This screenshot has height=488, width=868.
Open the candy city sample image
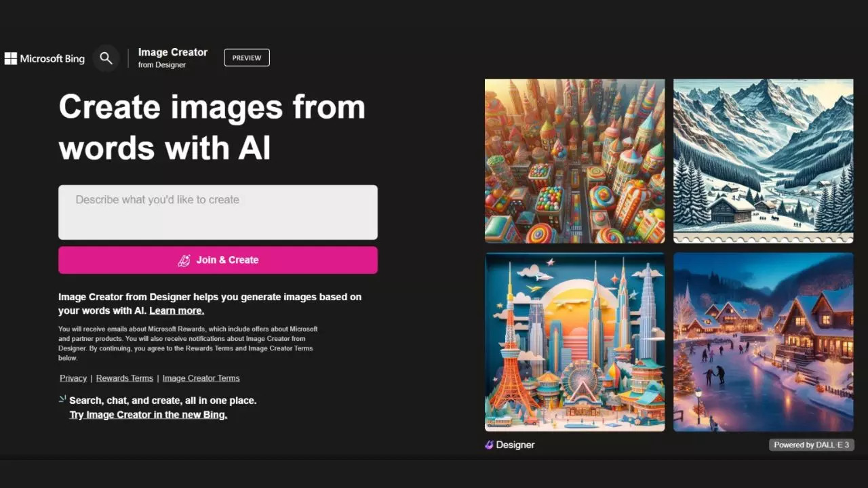[x=574, y=161]
